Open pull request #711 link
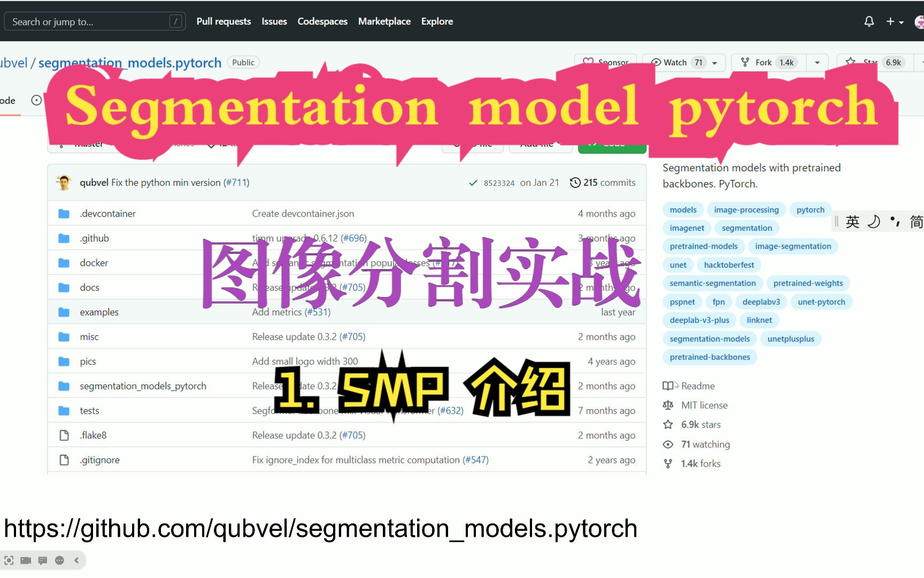This screenshot has width=924, height=578. tap(236, 182)
